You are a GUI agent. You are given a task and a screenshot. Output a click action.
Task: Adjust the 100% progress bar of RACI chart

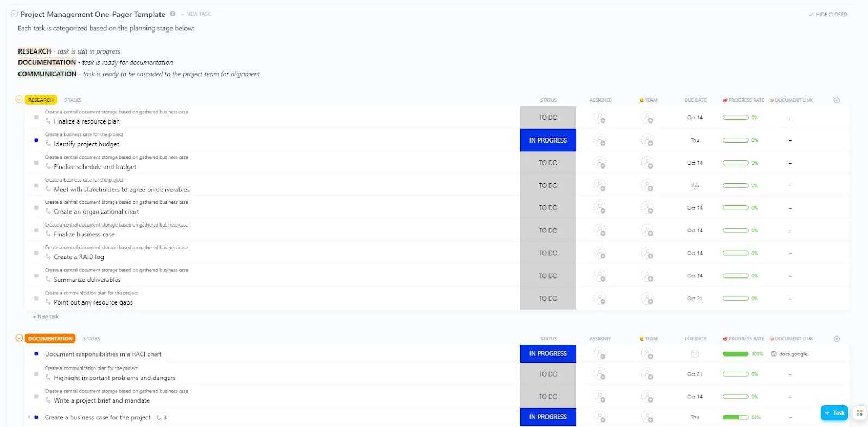pos(736,354)
